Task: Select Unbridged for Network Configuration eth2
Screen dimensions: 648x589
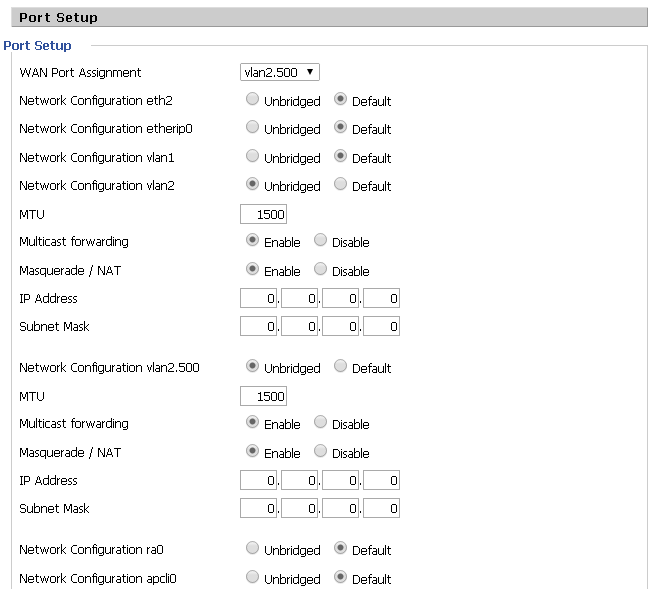Action: [252, 99]
